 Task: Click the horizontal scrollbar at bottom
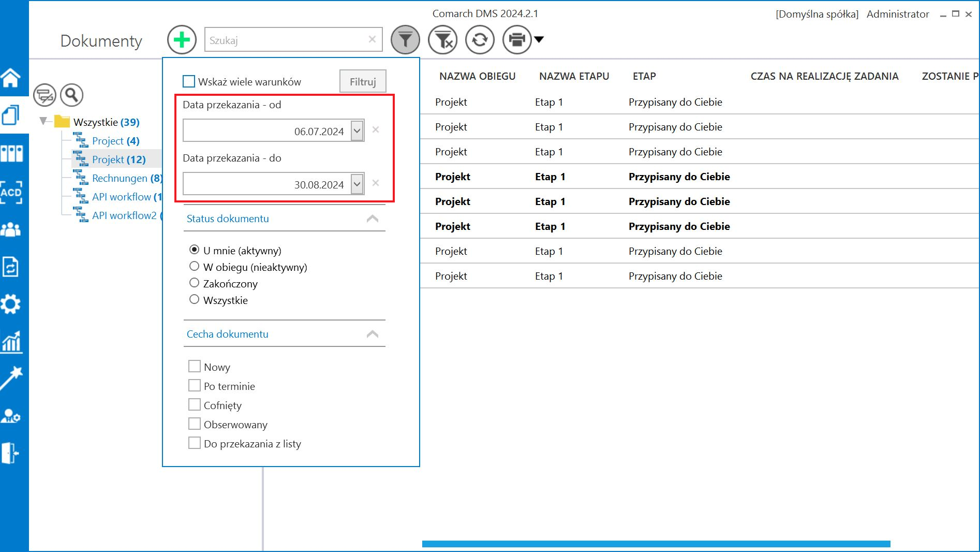point(656,544)
